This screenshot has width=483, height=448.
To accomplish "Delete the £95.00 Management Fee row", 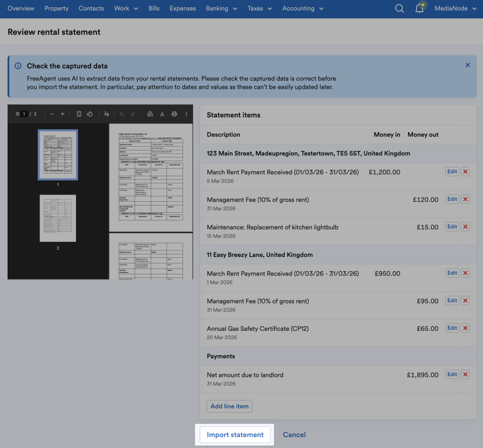I will coord(465,301).
